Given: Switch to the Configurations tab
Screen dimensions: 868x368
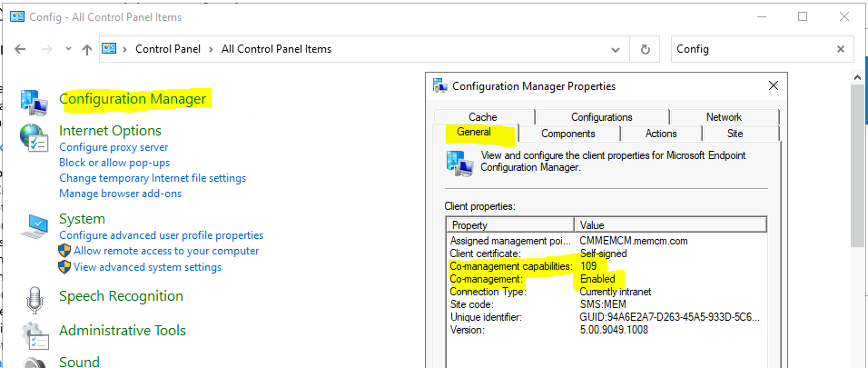Looking at the screenshot, I should pos(602,117).
